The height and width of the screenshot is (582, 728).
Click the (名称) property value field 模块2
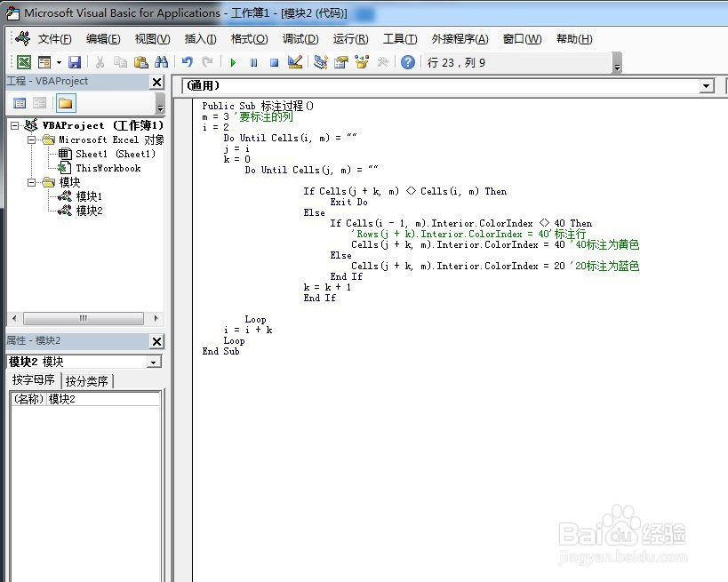click(x=102, y=399)
